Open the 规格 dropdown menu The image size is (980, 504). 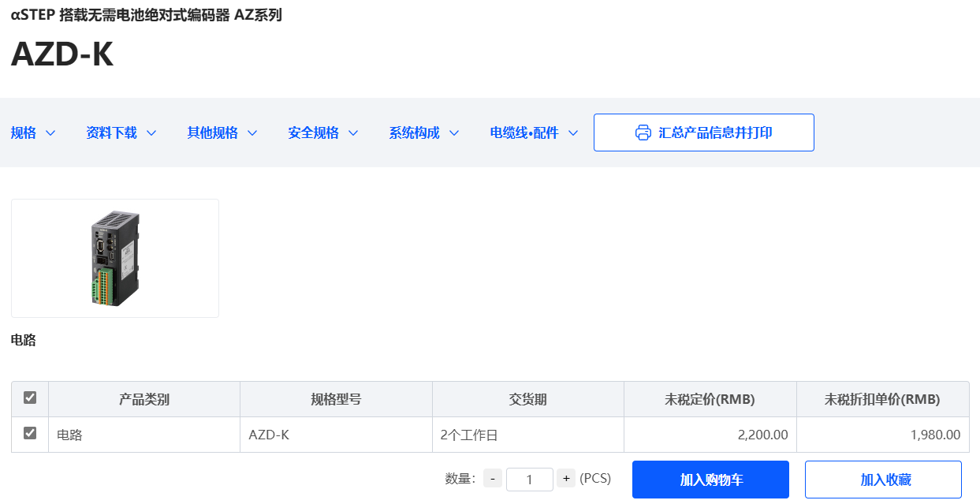[x=32, y=133]
